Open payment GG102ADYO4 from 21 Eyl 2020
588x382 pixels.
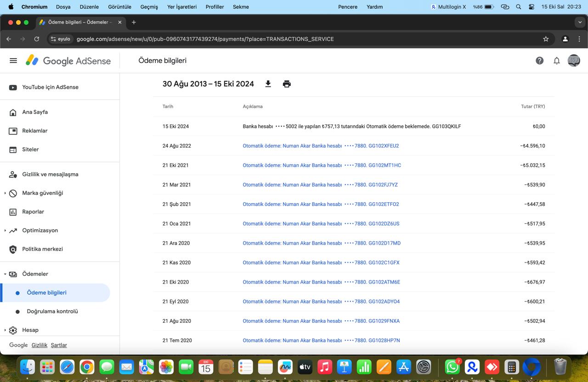pyautogui.click(x=321, y=302)
